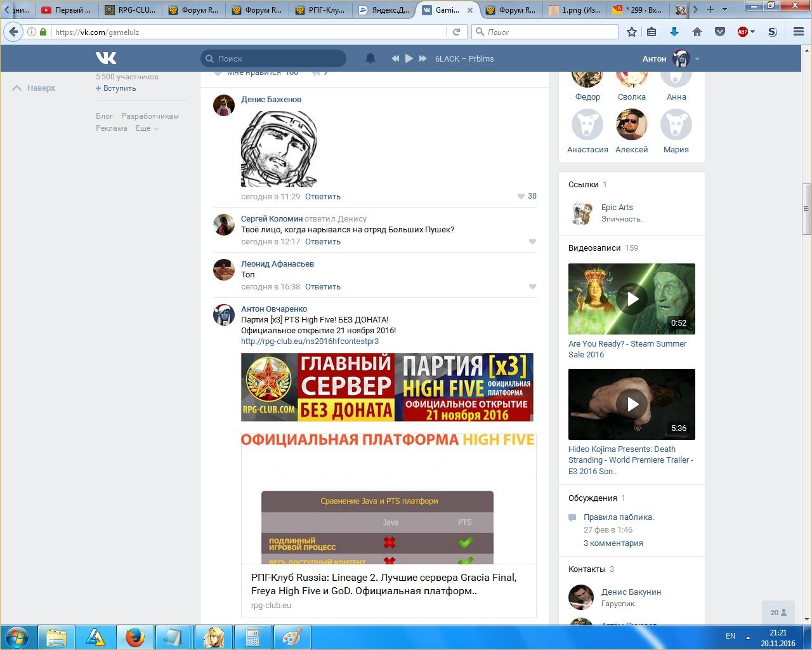The width and height of the screenshot is (812, 650).
Task: Click the VK logo in the header
Action: click(106, 58)
